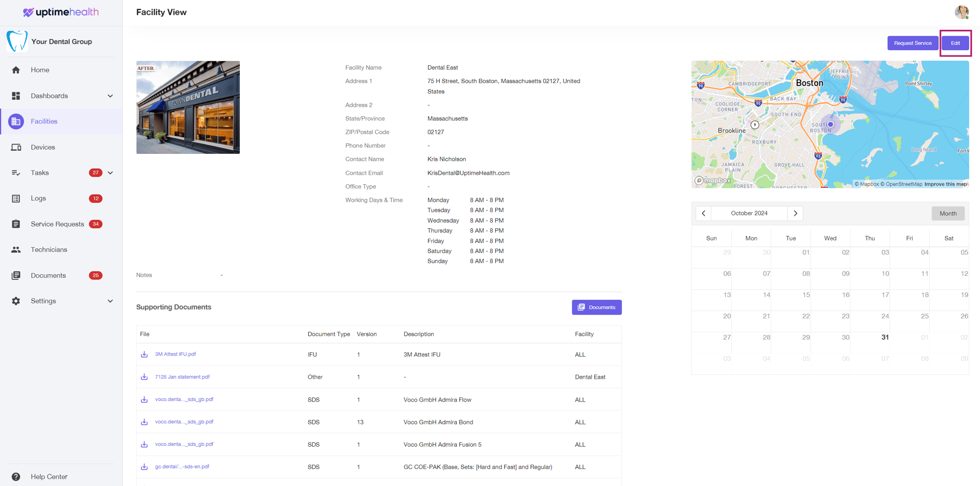980x486 pixels.
Task: Download the 3M Attest IFU.pdf file icon
Action: pos(144,354)
